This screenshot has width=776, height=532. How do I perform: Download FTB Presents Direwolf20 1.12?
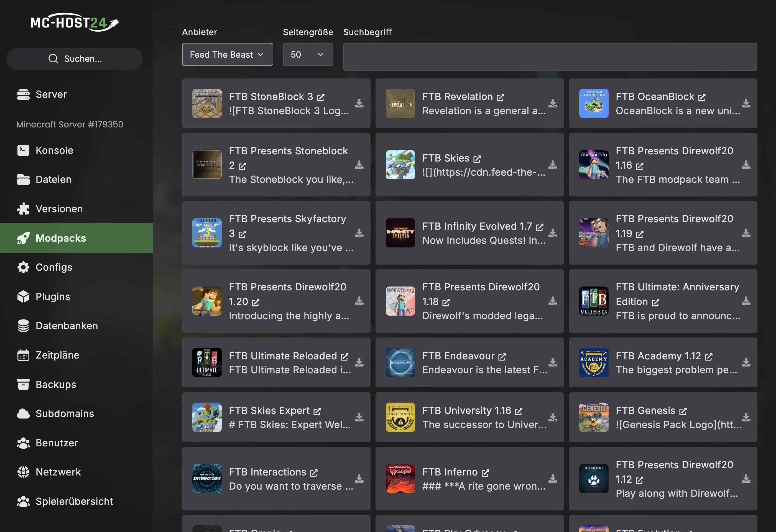[746, 479]
